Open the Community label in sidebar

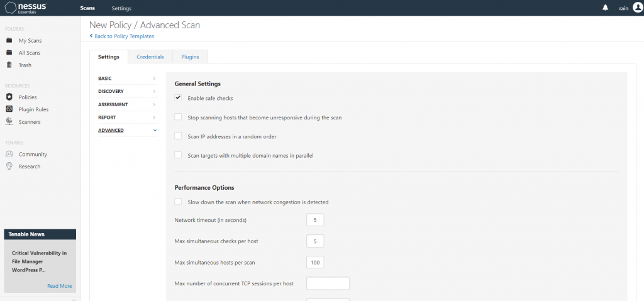[33, 155]
